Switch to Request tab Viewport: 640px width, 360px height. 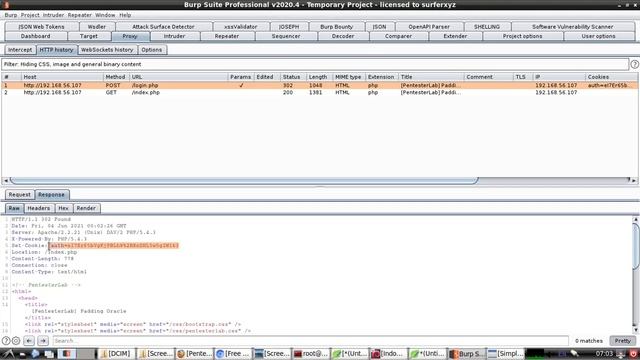click(x=20, y=195)
